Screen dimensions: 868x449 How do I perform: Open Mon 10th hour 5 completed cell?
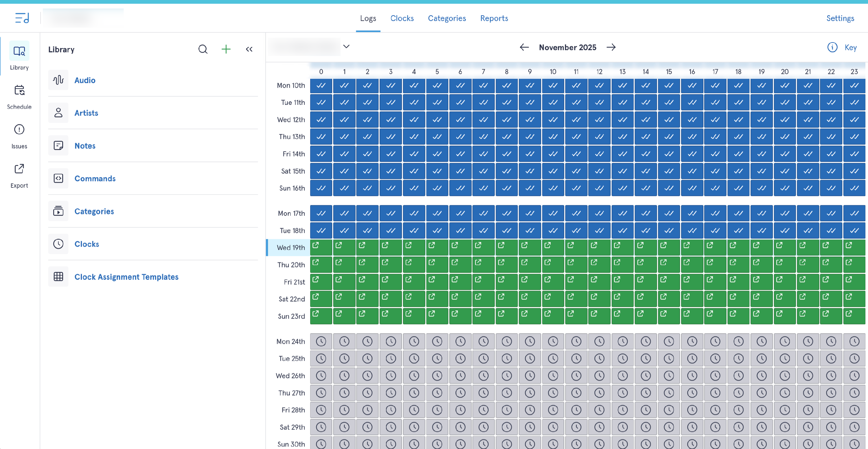(437, 85)
